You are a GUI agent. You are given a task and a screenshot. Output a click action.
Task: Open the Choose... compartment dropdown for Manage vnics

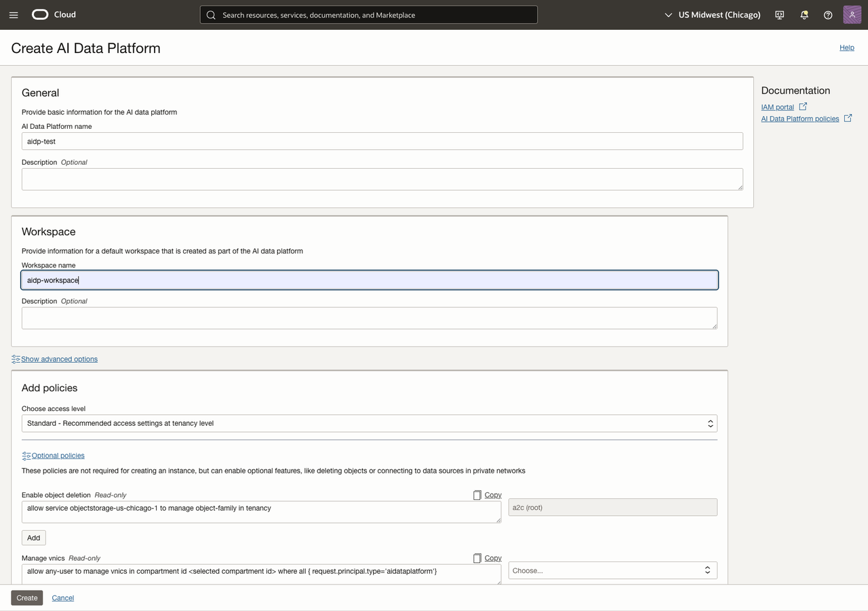tap(612, 570)
